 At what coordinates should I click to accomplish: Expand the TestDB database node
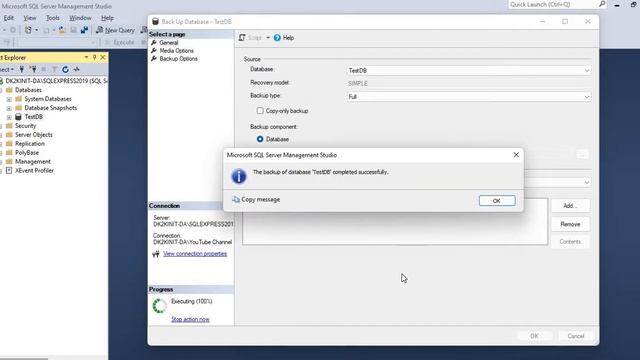[9, 117]
